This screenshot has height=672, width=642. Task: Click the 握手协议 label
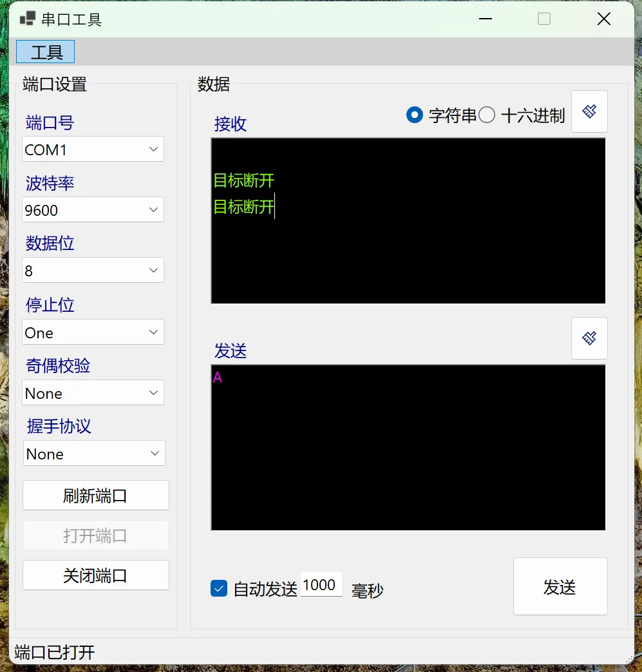click(59, 427)
